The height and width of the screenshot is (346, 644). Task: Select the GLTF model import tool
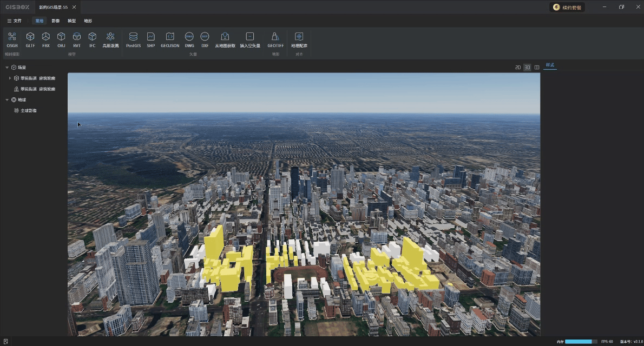click(30, 37)
